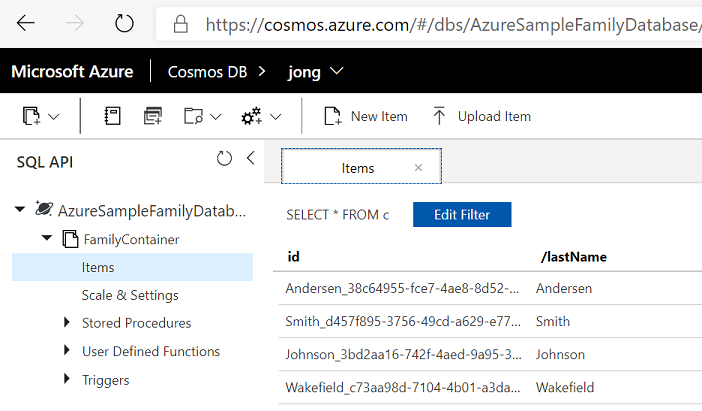This screenshot has height=411, width=702.
Task: Open the notebook icon in toolbar
Action: (114, 117)
